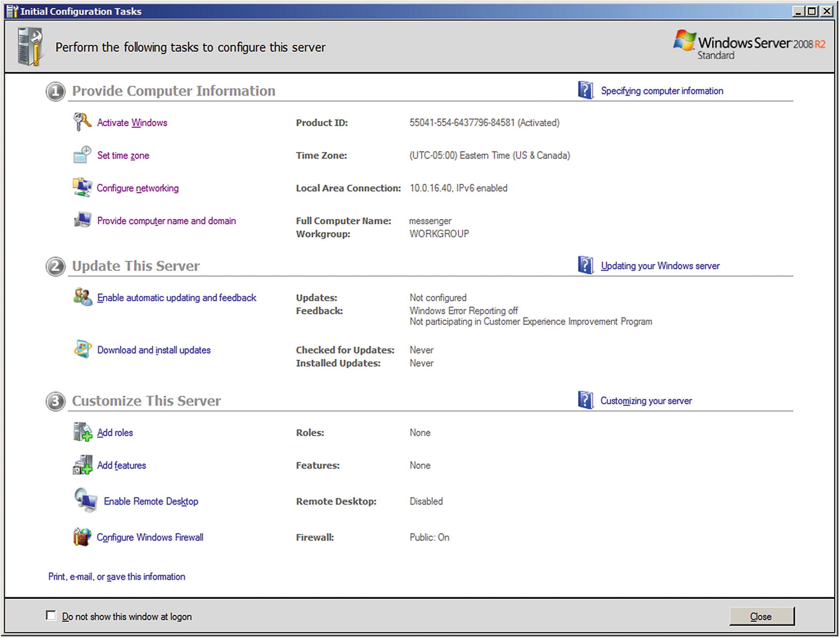The width and height of the screenshot is (840, 638).
Task: Minimize the Initial Configuration Tasks window
Action: pyautogui.click(x=798, y=11)
